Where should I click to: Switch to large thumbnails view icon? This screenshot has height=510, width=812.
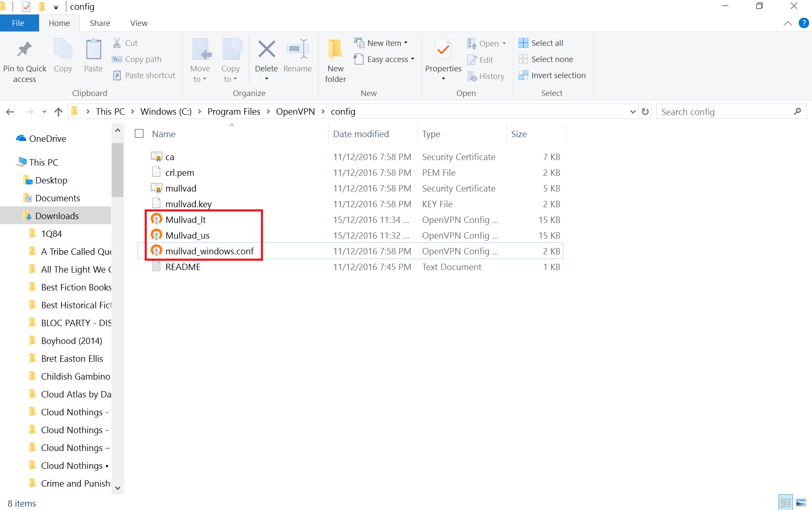[x=801, y=503]
